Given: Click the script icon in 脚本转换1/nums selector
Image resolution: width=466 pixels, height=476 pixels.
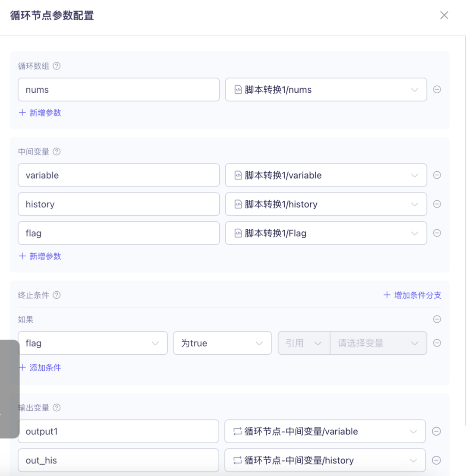Looking at the screenshot, I should (x=238, y=89).
